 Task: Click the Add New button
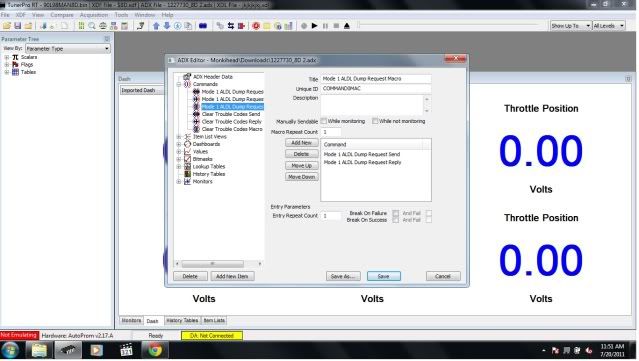pos(302,143)
